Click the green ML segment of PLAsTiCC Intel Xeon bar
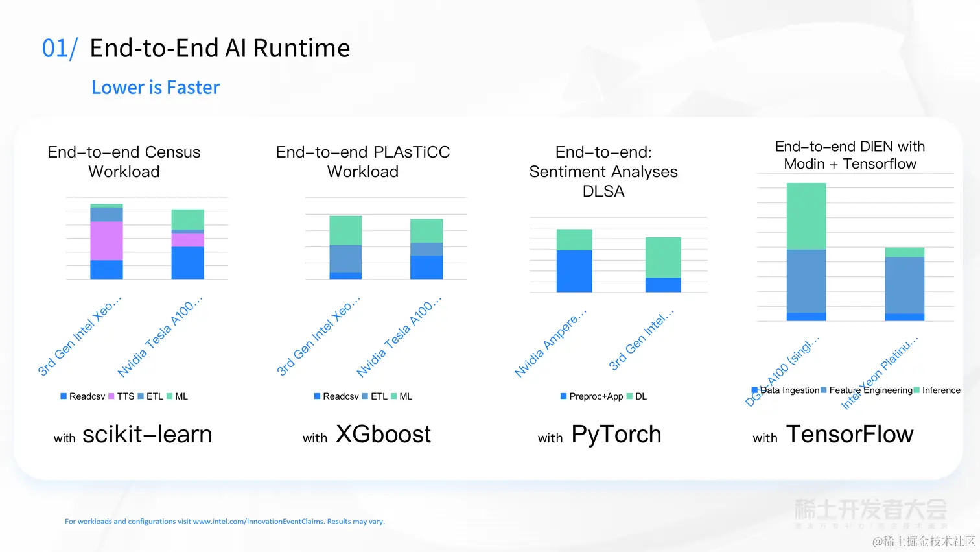The height and width of the screenshot is (552, 980). tap(345, 230)
